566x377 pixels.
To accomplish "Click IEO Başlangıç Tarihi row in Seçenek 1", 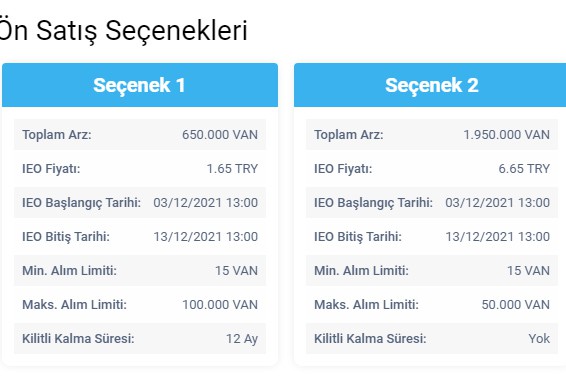I will click(x=140, y=202).
